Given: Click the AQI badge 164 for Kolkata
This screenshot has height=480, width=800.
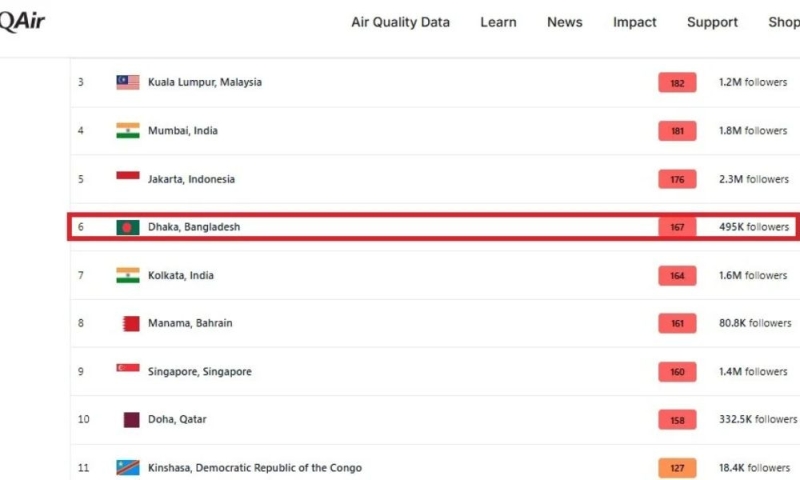Looking at the screenshot, I should (x=677, y=276).
